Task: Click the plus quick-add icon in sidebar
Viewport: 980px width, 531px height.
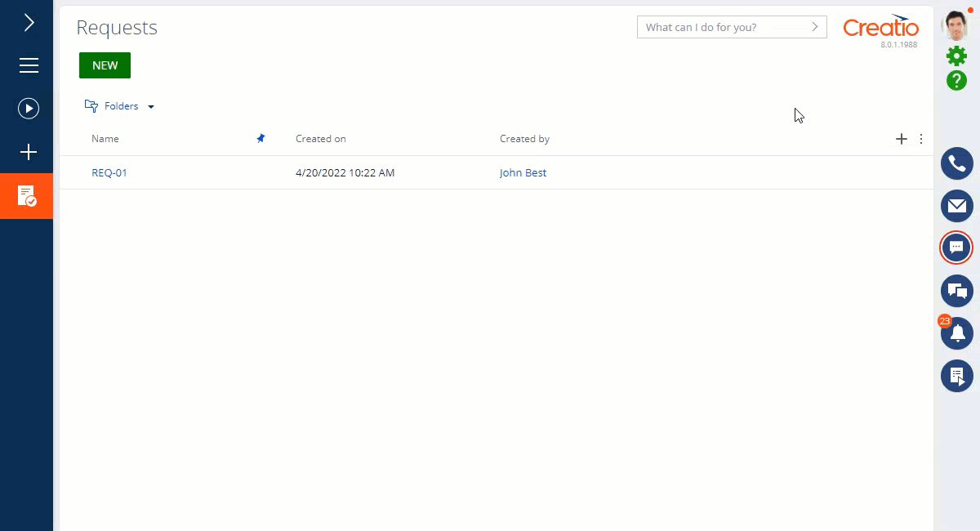Action: (29, 152)
